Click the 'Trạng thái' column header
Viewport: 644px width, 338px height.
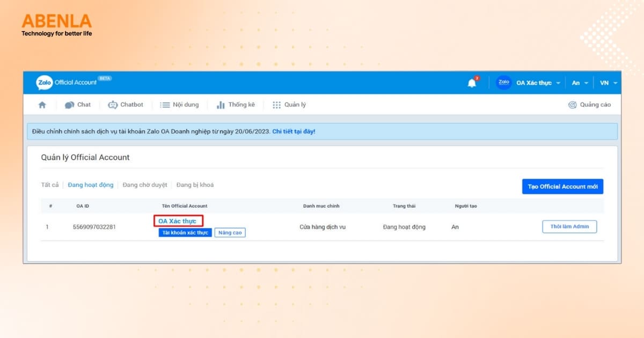point(404,206)
